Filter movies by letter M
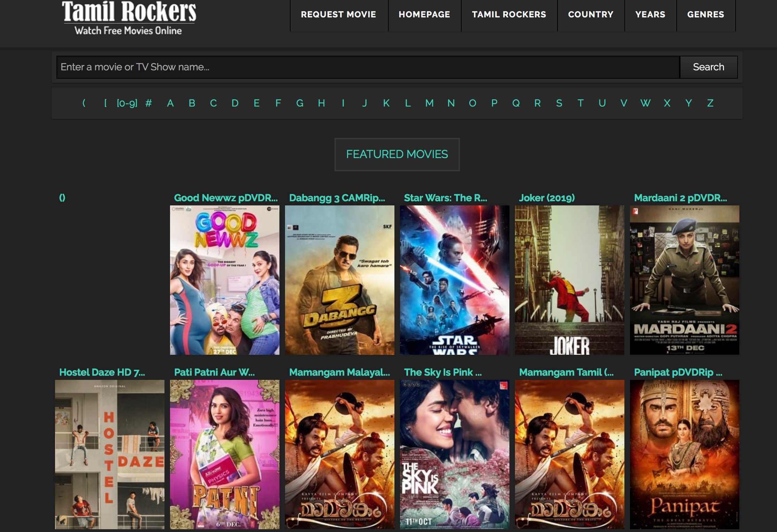 click(x=429, y=103)
